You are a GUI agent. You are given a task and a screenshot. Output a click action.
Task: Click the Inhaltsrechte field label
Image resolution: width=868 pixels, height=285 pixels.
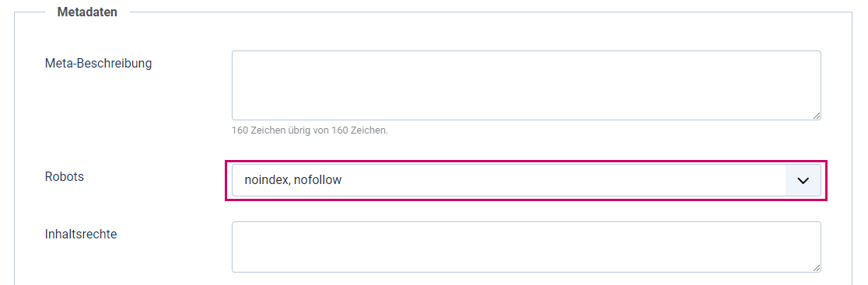pyautogui.click(x=81, y=235)
